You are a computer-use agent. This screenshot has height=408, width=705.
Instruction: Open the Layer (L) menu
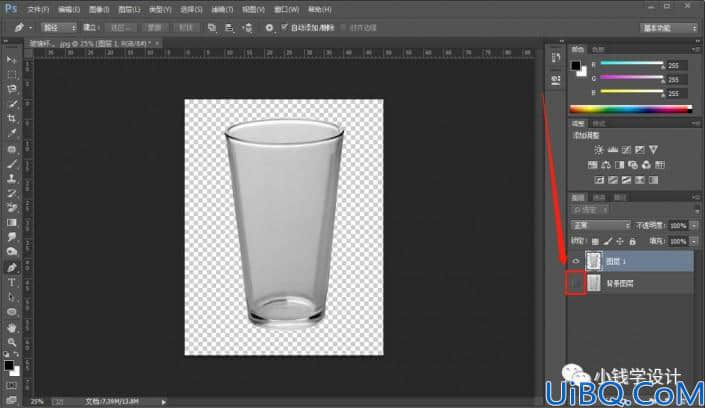coord(129,9)
